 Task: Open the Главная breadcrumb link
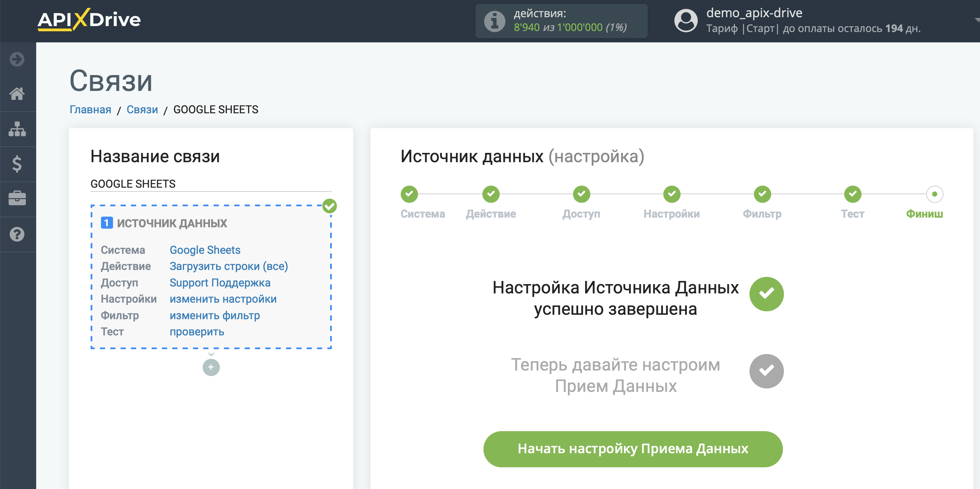point(90,110)
